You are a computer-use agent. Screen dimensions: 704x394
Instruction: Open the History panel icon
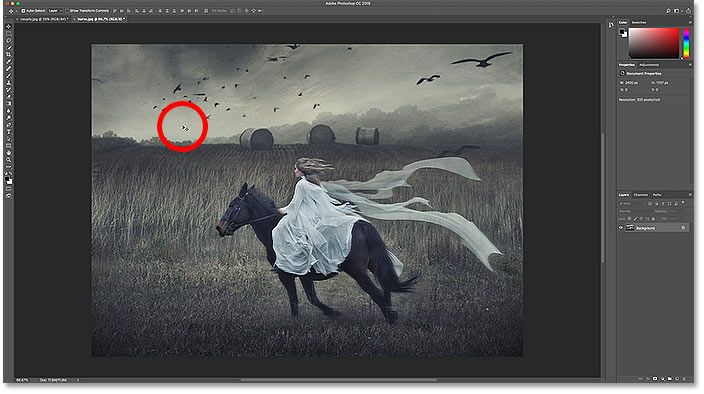tap(611, 25)
